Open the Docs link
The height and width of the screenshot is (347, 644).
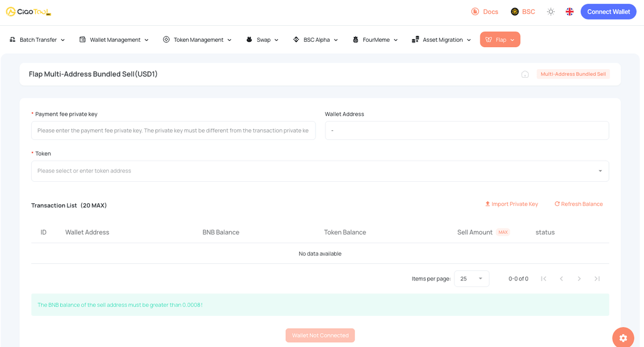click(x=485, y=12)
